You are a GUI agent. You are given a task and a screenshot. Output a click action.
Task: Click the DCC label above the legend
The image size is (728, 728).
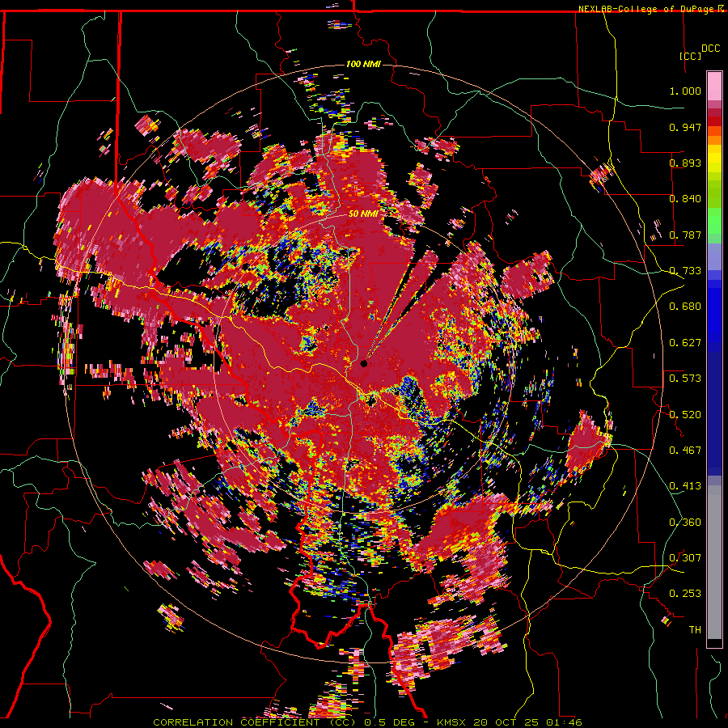coord(710,49)
